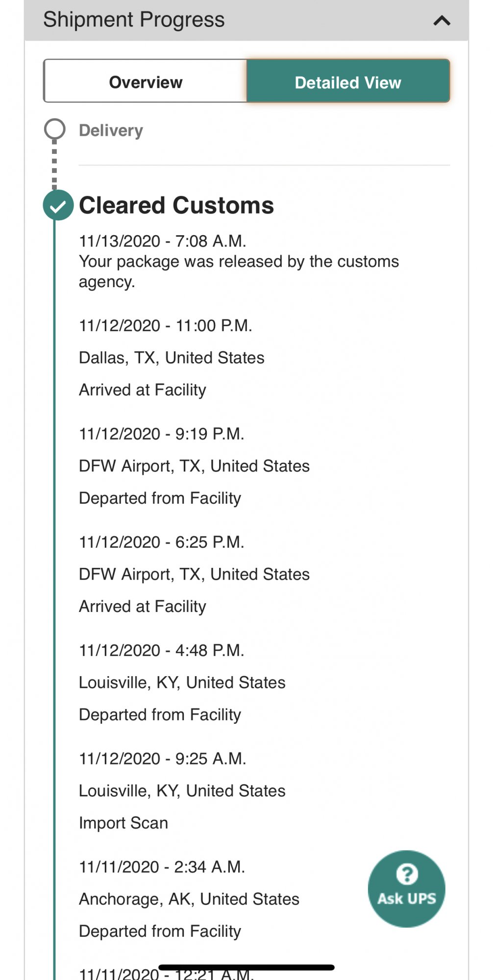493x980 pixels.
Task: Click the question mark in Ask UPS
Action: [407, 874]
